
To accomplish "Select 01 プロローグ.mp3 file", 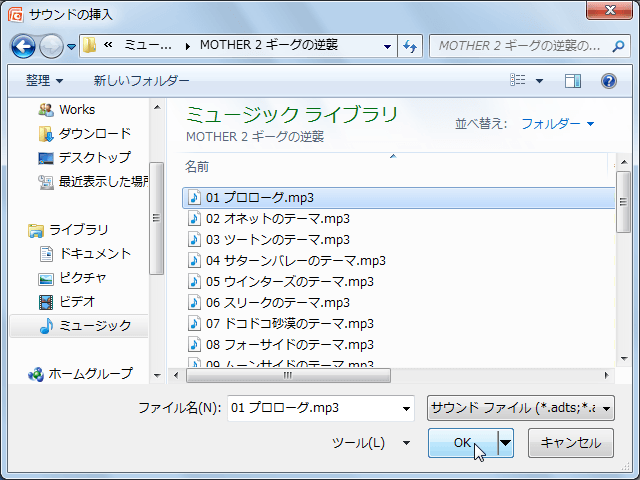I will click(398, 198).
